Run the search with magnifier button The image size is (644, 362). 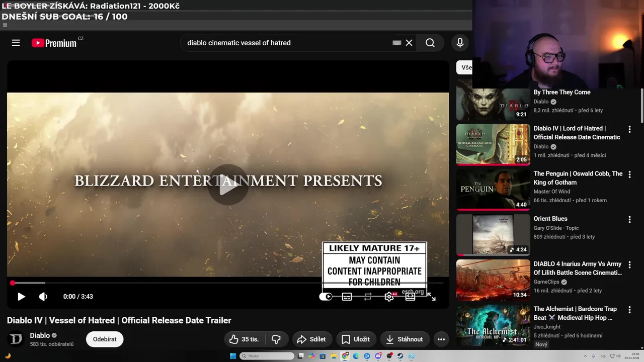[430, 43]
